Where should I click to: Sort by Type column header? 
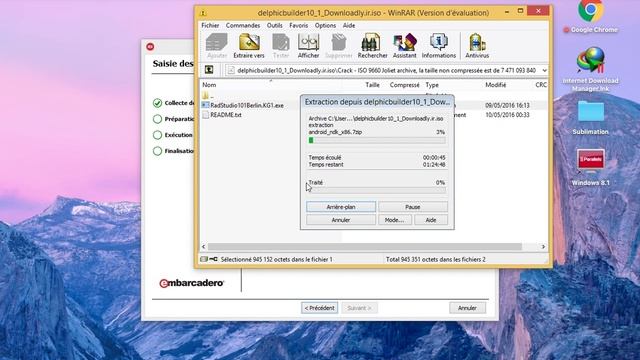pyautogui.click(x=432, y=85)
